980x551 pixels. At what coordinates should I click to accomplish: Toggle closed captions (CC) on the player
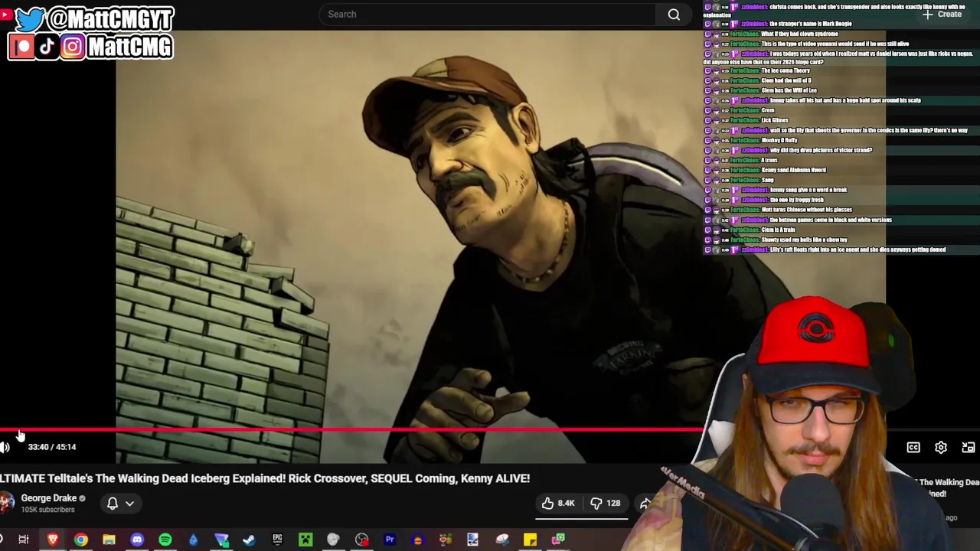pos(913,448)
